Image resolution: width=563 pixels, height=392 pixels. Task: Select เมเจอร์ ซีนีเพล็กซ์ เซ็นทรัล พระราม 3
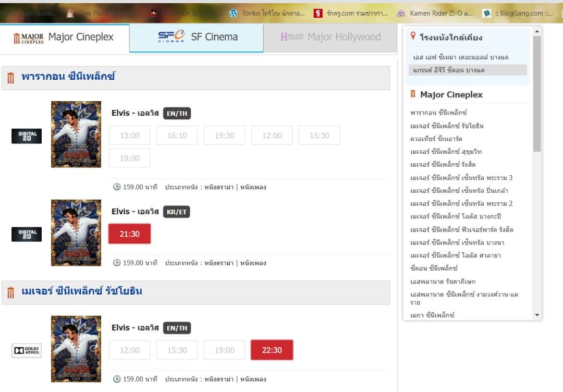coord(461,178)
